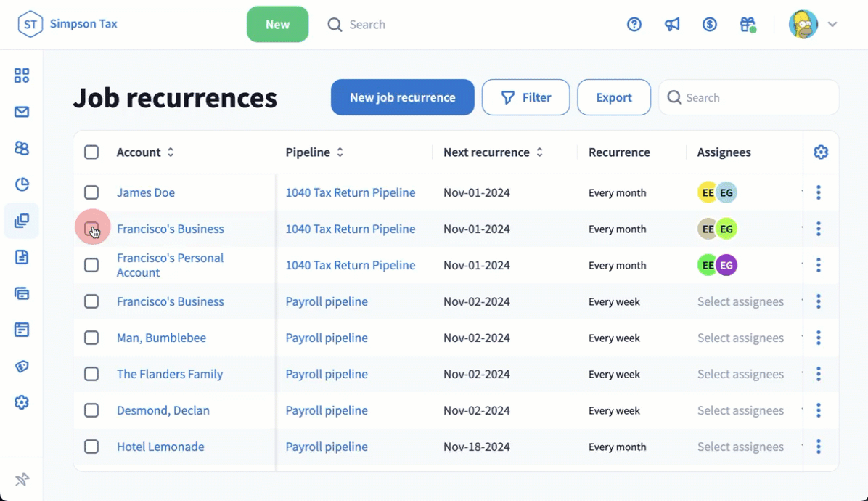Open Select assignees for Man, Bumblebee
This screenshot has width=868, height=501.
click(x=740, y=338)
